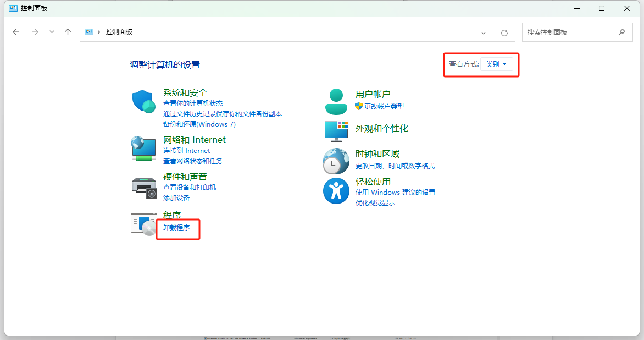Click the back navigation arrow
The width and height of the screenshot is (644, 340).
coord(16,32)
